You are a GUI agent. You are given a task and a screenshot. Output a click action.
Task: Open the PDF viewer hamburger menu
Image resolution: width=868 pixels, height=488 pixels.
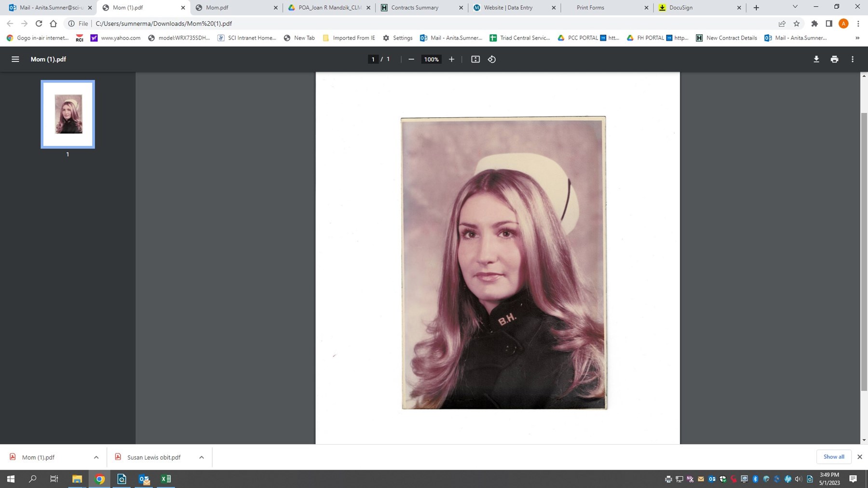coord(15,59)
